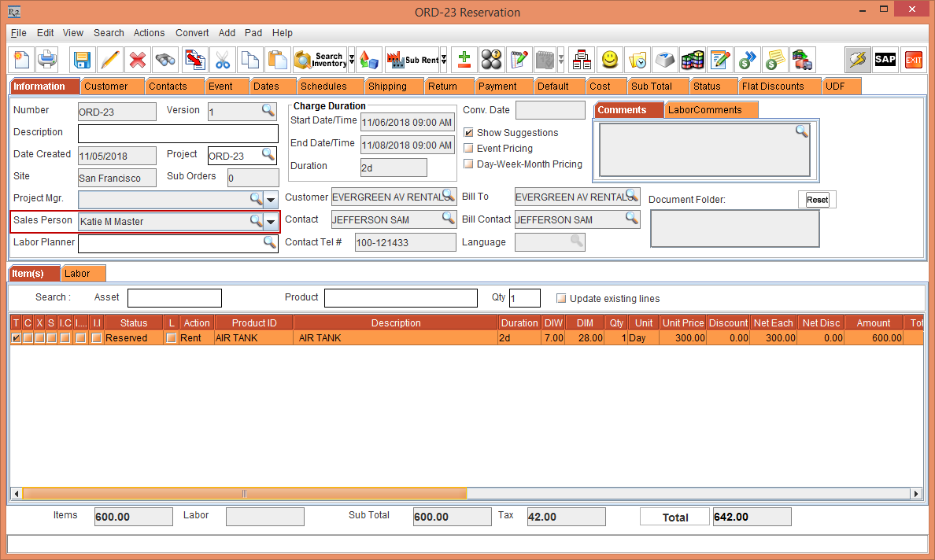Toggle L column checkbox in AIR TANK row
The image size is (935, 560).
(171, 337)
